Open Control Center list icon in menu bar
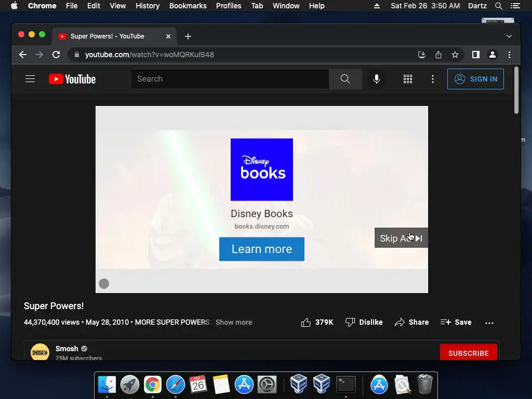The height and width of the screenshot is (399, 532). (x=515, y=6)
